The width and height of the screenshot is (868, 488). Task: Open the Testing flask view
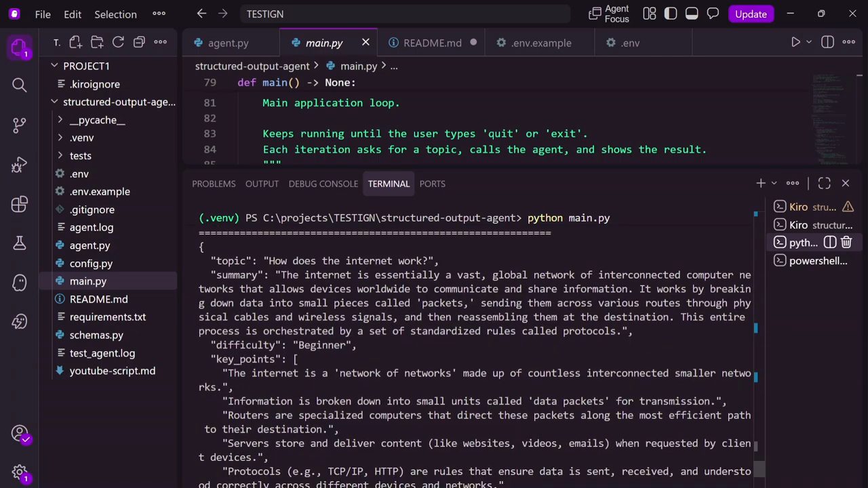pyautogui.click(x=19, y=243)
